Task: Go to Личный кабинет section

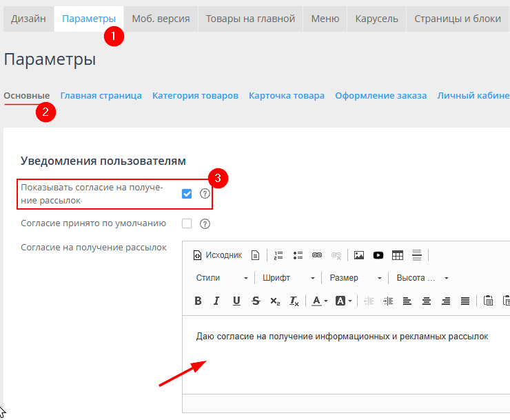Action: click(473, 96)
